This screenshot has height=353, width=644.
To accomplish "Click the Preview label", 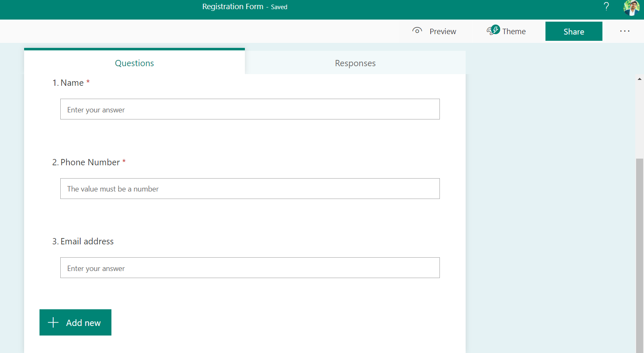I will tap(443, 32).
